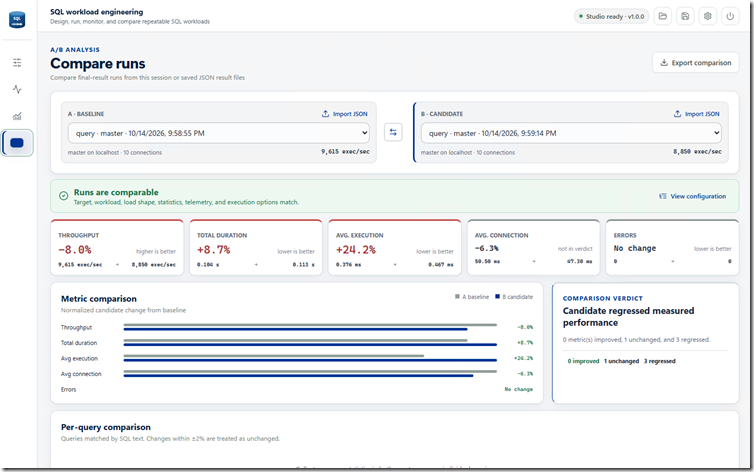Import JSON for the baseline run
This screenshot has width=754, height=472.
tap(344, 114)
